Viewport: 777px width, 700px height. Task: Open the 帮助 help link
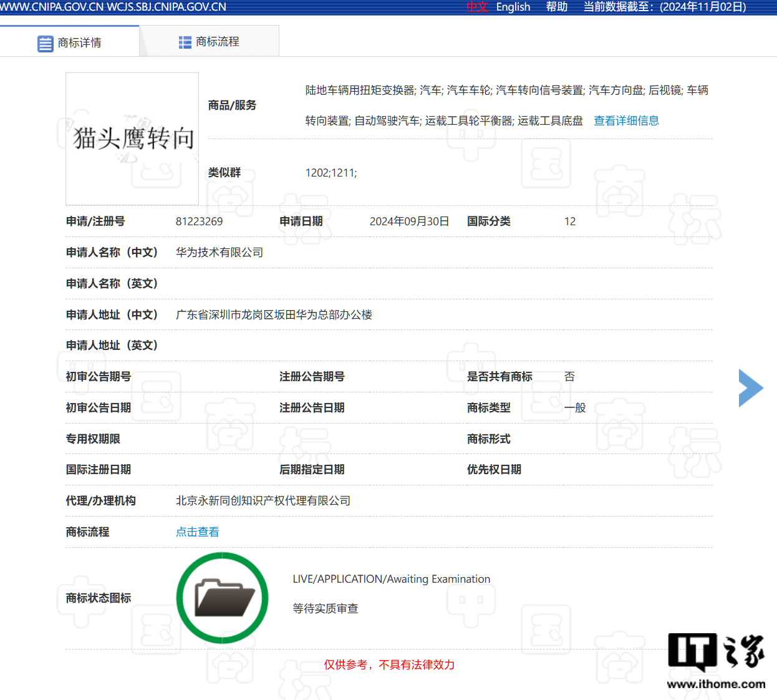[556, 7]
